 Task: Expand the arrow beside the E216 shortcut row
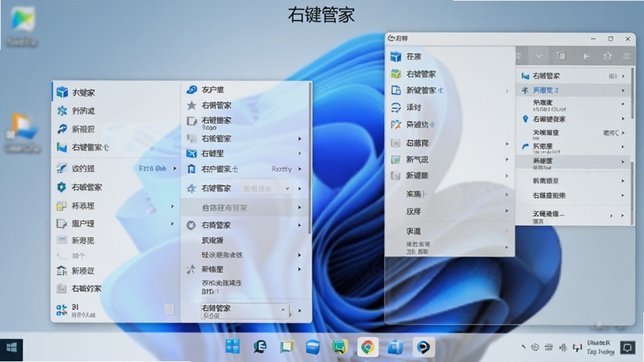tap(175, 168)
